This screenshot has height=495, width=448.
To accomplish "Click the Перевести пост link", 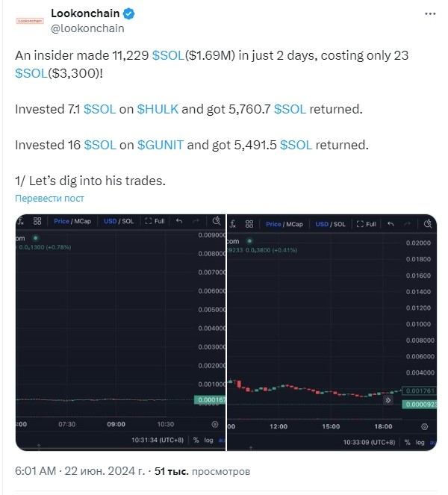I will coord(49,199).
